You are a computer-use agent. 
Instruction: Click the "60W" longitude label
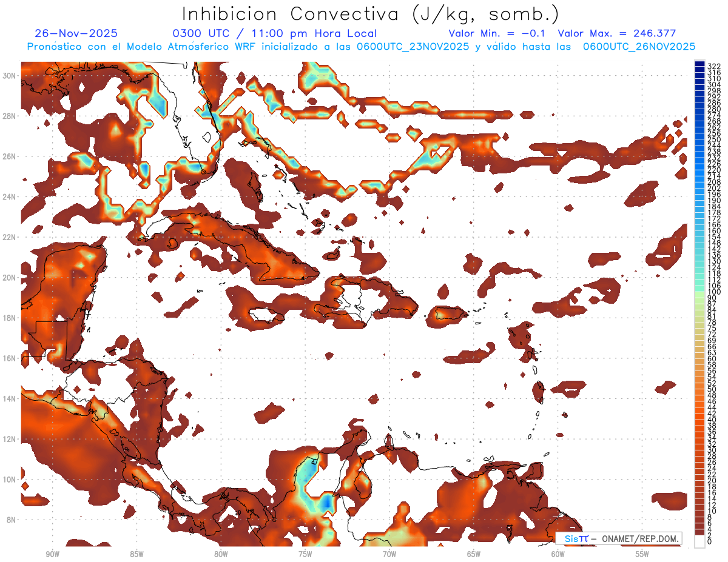(x=558, y=554)
